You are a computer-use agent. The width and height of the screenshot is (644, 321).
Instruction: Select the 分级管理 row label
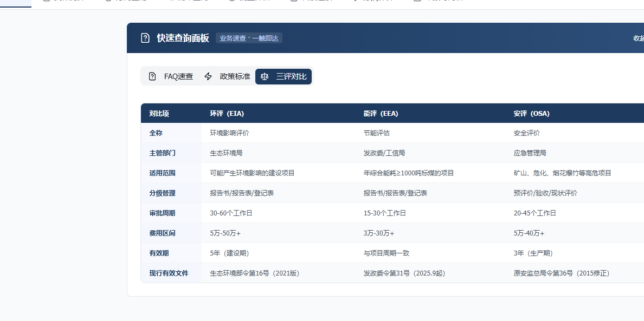point(162,193)
